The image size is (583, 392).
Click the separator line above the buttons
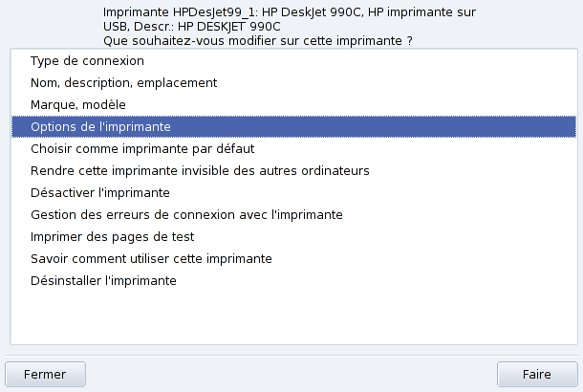(x=291, y=352)
